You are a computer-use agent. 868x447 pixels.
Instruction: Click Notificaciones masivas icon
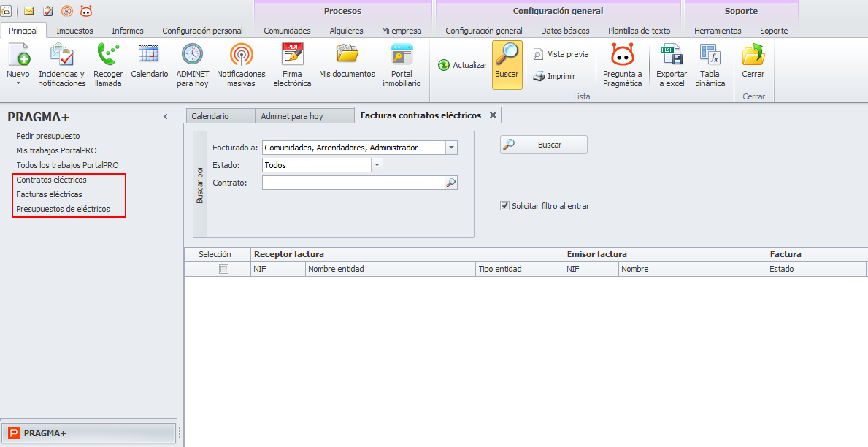point(241,54)
